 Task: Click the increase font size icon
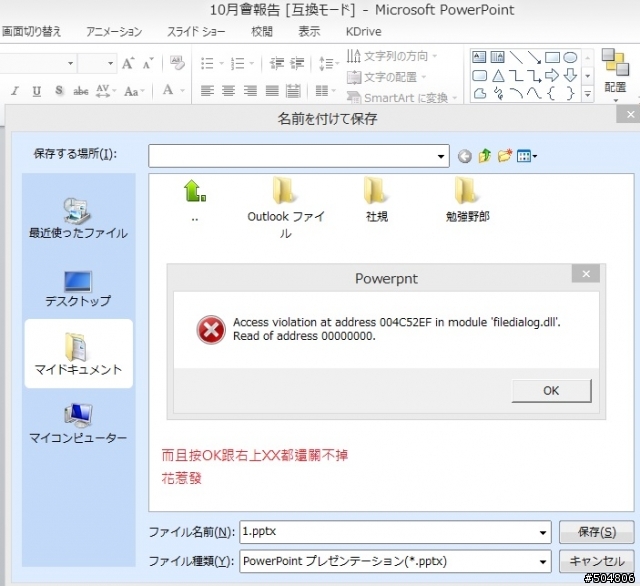click(128, 64)
